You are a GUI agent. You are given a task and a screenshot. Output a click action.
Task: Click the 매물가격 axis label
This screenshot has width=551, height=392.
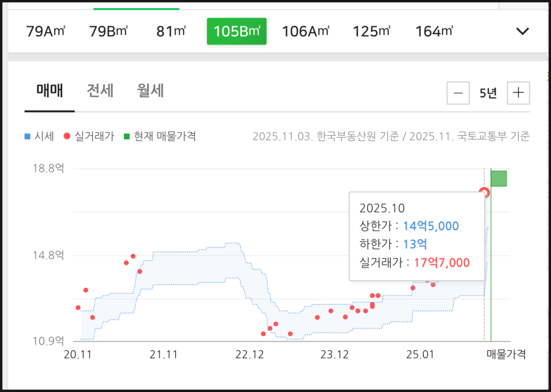point(506,354)
